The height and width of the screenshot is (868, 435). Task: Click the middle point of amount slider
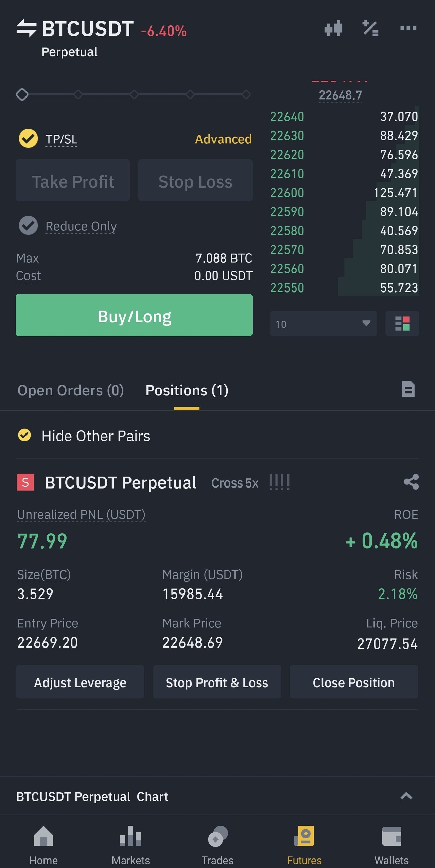(134, 94)
